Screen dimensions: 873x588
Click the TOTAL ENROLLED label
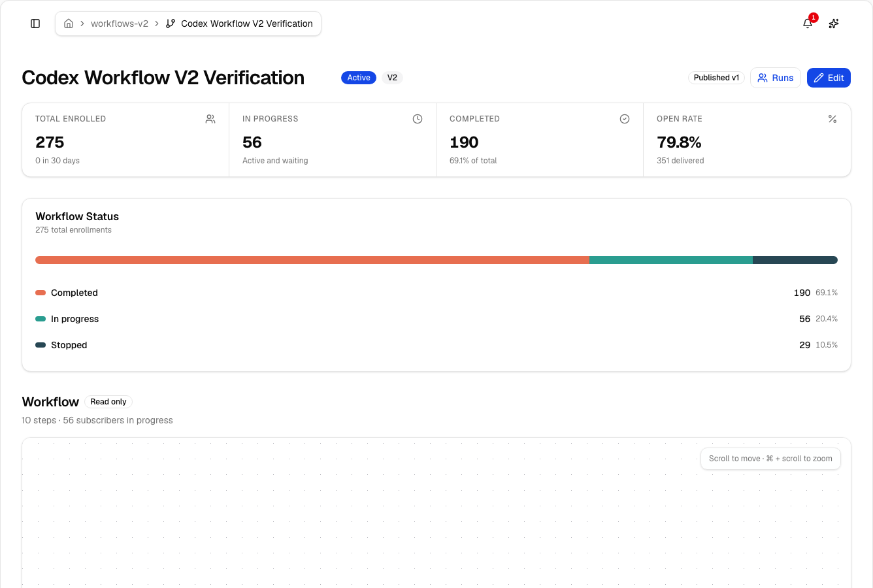(x=71, y=119)
